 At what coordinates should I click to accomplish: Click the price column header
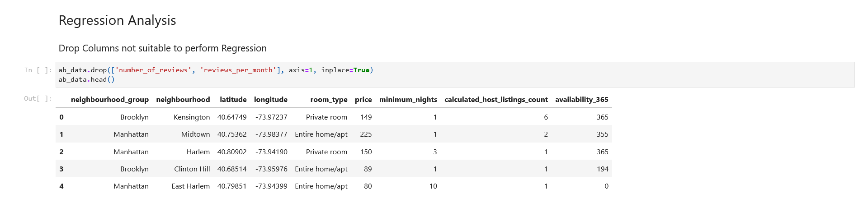pyautogui.click(x=363, y=99)
